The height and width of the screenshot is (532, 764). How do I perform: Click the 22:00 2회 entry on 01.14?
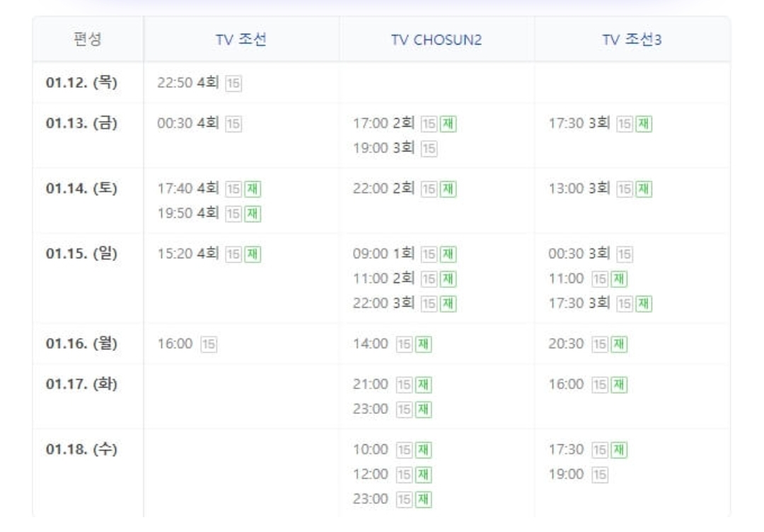pyautogui.click(x=383, y=188)
